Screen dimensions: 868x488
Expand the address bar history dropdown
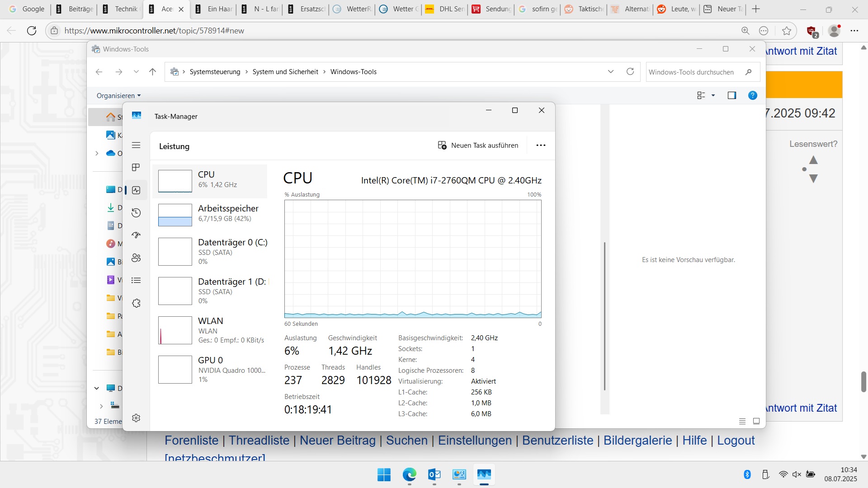(611, 71)
